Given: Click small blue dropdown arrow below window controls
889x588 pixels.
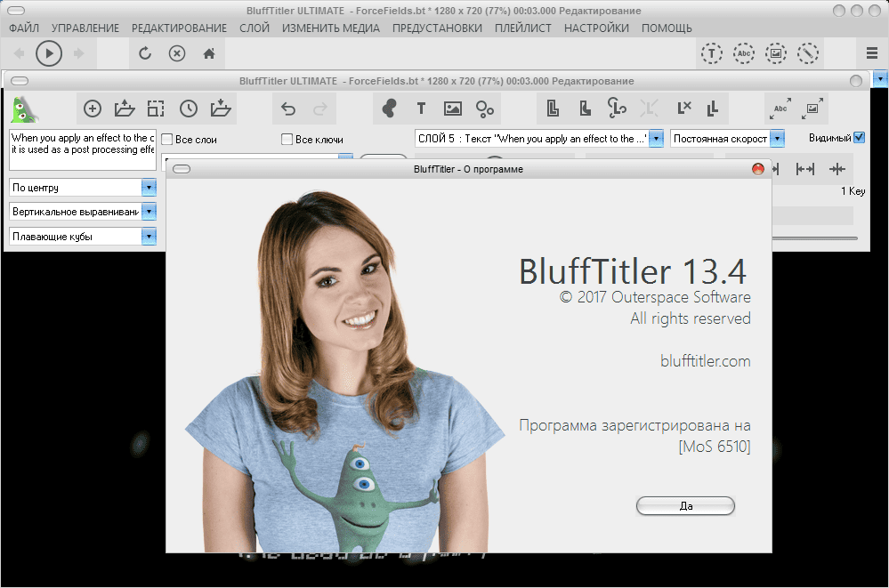Looking at the screenshot, I should point(880,79).
